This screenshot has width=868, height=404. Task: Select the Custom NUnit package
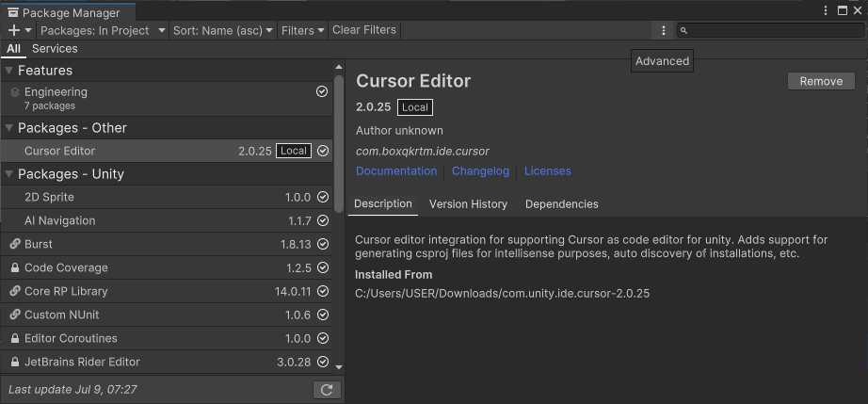point(166,315)
